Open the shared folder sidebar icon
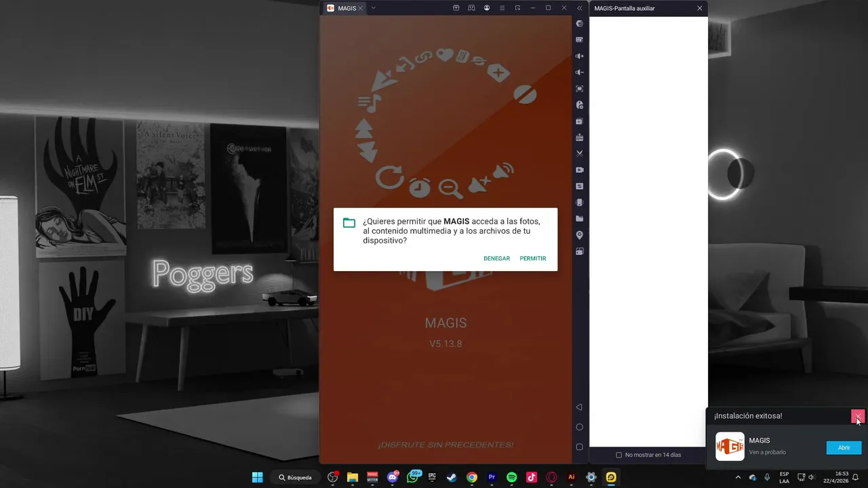This screenshot has height=488, width=868. (580, 219)
